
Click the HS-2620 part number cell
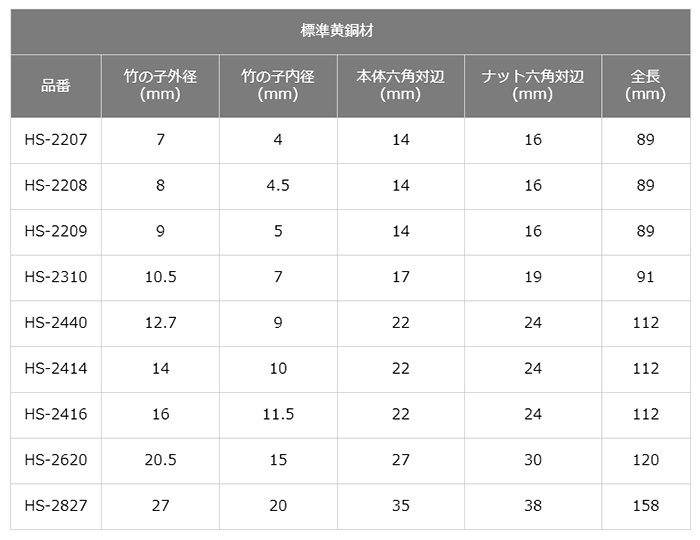[x=56, y=460]
